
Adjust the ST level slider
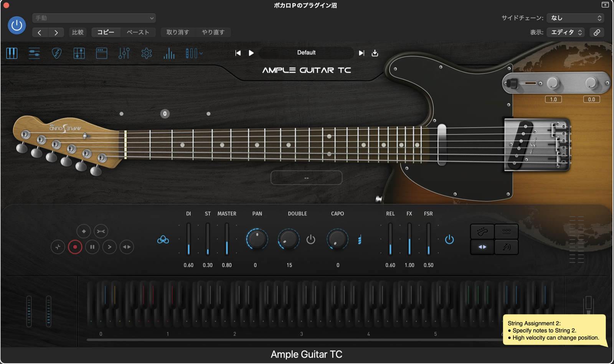click(208, 239)
